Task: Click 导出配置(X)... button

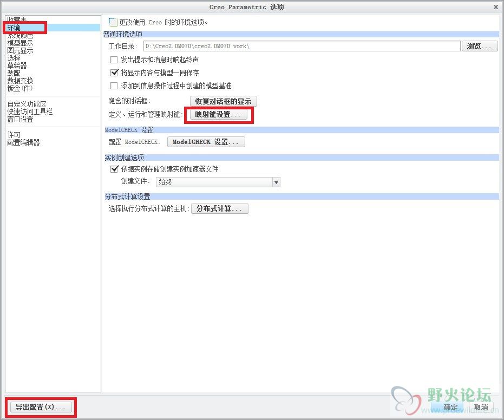Action: coord(41,407)
